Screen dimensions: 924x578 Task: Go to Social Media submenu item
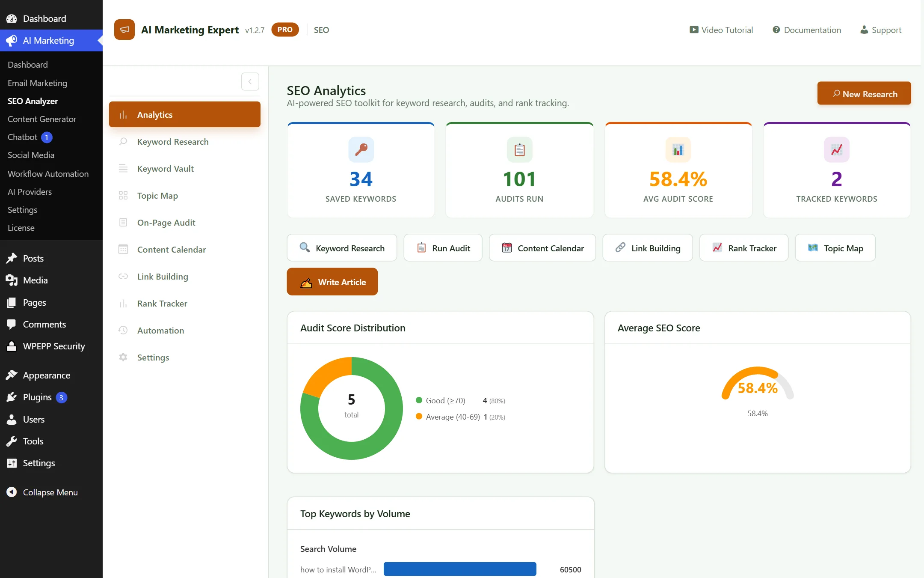[31, 155]
